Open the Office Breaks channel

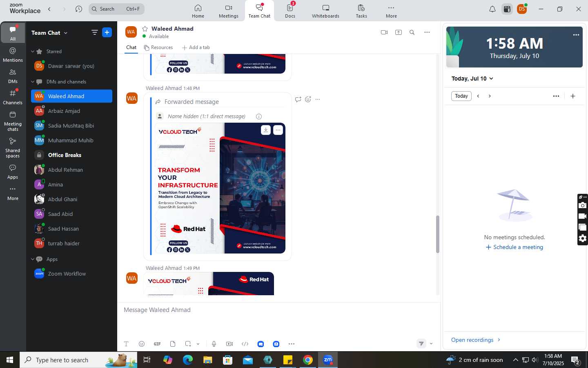[71, 155]
